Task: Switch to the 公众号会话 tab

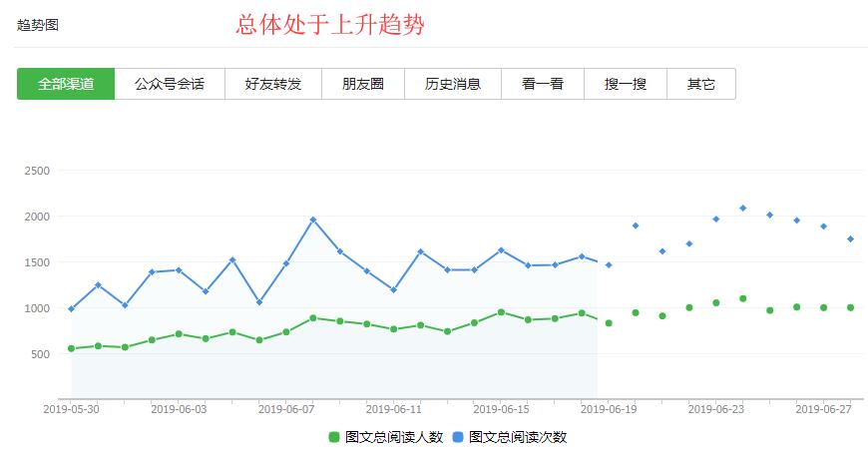Action: (x=170, y=84)
